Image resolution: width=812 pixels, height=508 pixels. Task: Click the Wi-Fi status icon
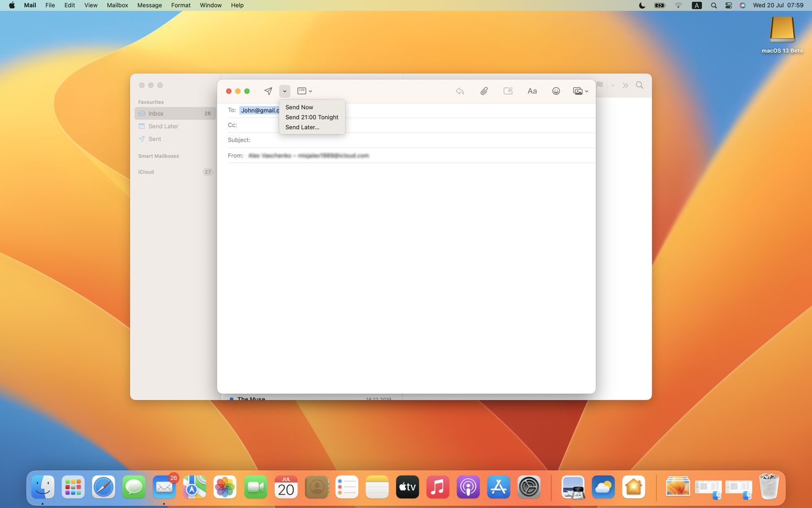(x=678, y=5)
